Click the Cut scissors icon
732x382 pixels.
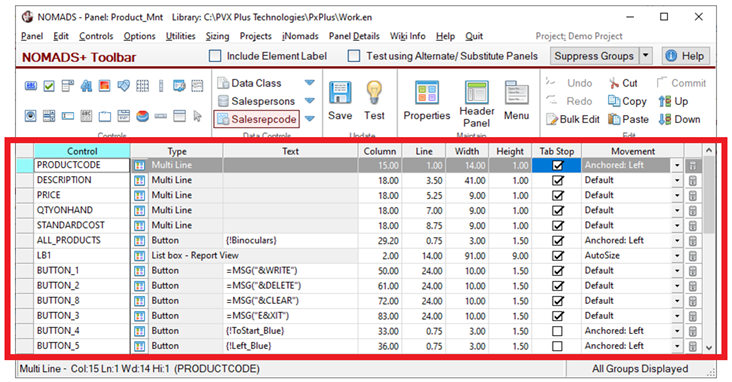(613, 84)
